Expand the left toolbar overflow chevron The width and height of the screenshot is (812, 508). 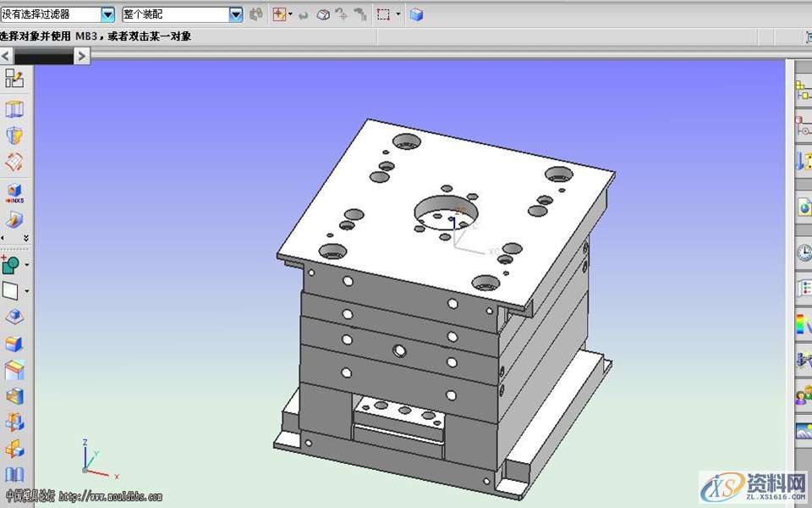pos(25,239)
